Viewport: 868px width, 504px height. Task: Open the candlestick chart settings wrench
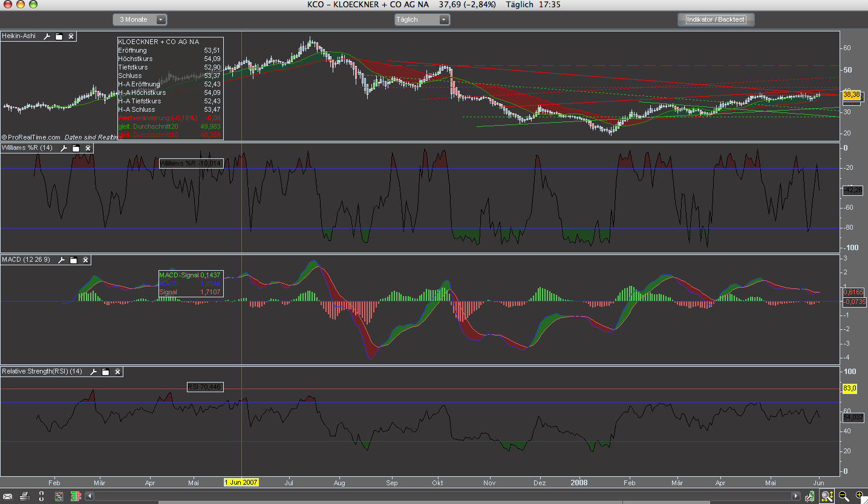[x=810, y=496]
